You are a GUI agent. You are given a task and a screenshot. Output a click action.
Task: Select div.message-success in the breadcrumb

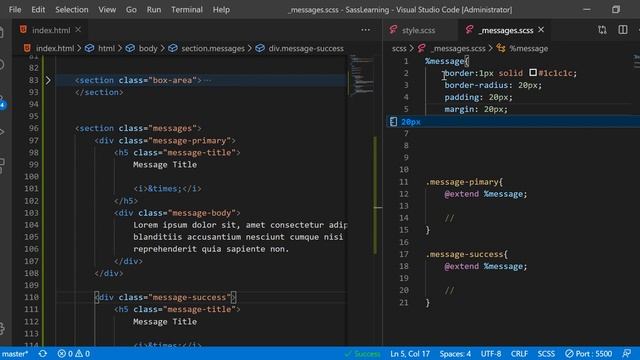(x=306, y=49)
